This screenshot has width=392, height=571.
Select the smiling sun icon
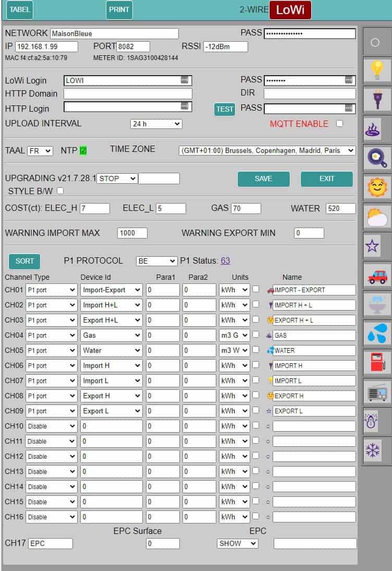(376, 187)
